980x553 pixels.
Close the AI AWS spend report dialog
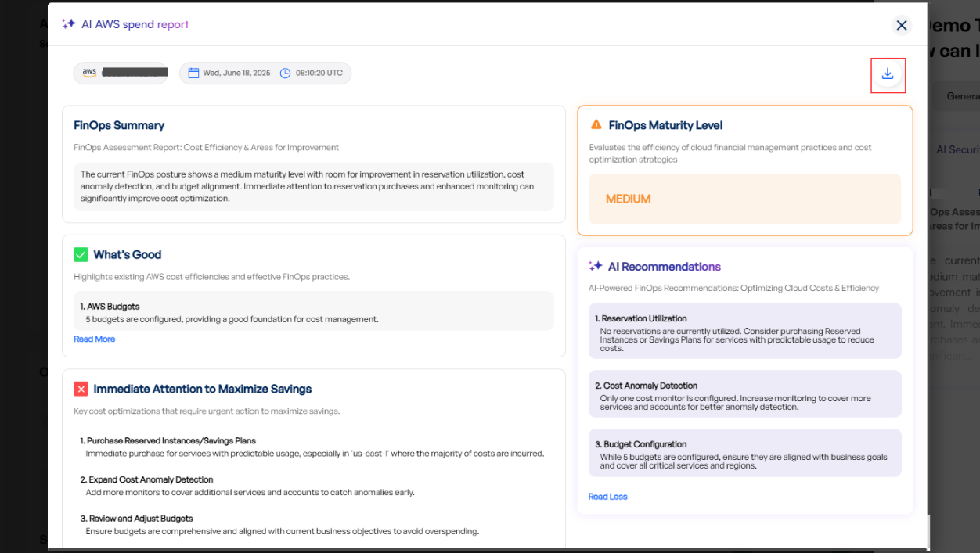[902, 26]
